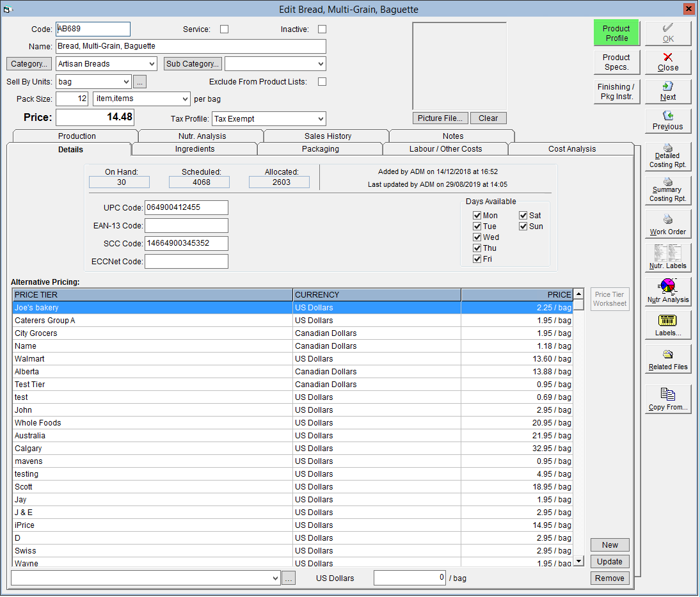
Task: Switch to the Cost Analysis tab
Action: pos(572,149)
